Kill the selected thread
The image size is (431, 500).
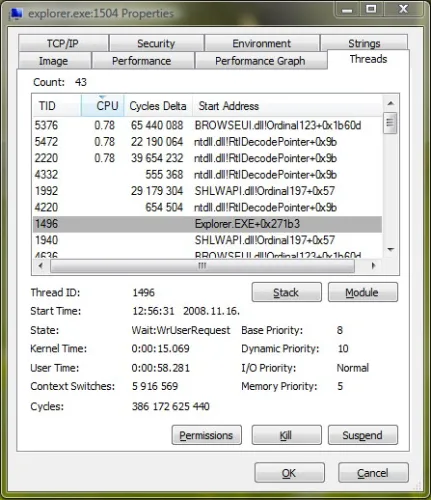point(286,435)
